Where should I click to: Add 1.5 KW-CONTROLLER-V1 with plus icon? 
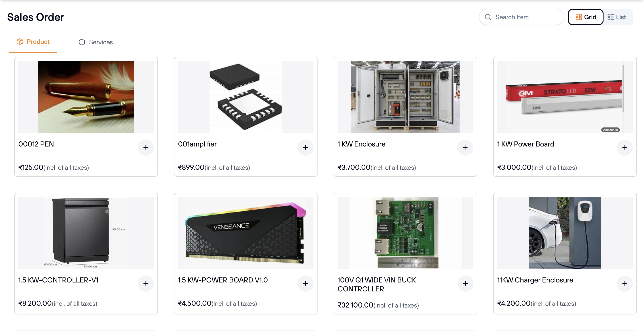click(x=146, y=284)
